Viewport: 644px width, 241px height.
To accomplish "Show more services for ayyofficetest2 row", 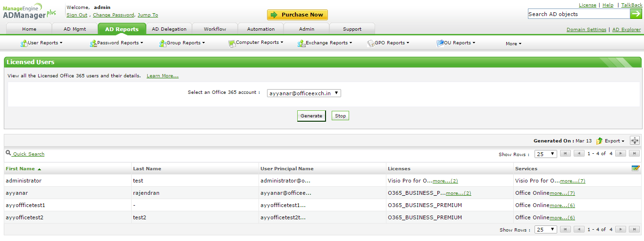I will tap(562, 218).
